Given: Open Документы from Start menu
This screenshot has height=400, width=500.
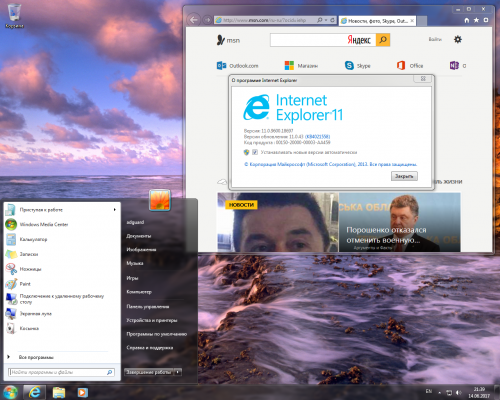Looking at the screenshot, I should [x=139, y=236].
